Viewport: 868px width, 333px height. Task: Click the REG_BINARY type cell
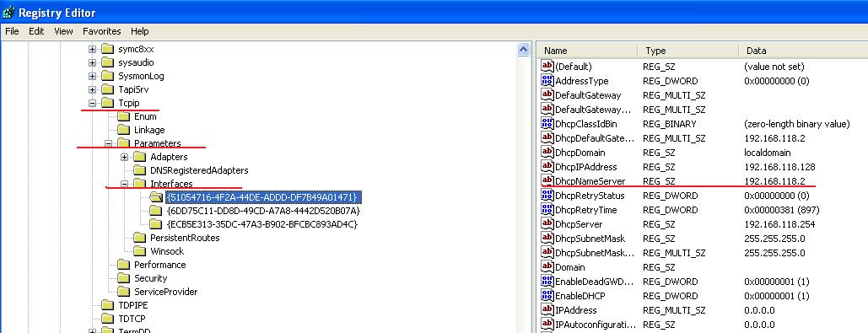coord(669,124)
